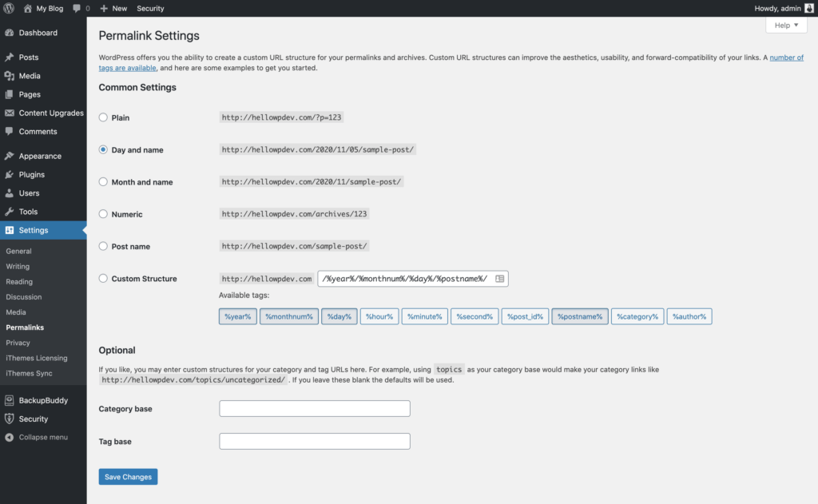Open the 'number of tags are available' link
Image resolution: width=818 pixels, height=504 pixels.
[x=786, y=58]
